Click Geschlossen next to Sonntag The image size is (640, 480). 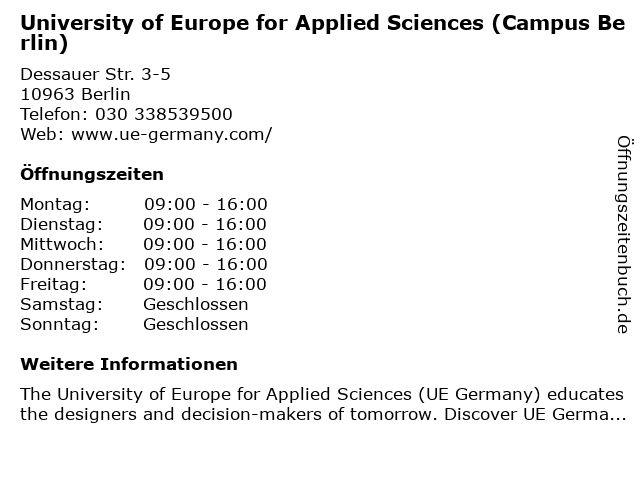coord(196,324)
